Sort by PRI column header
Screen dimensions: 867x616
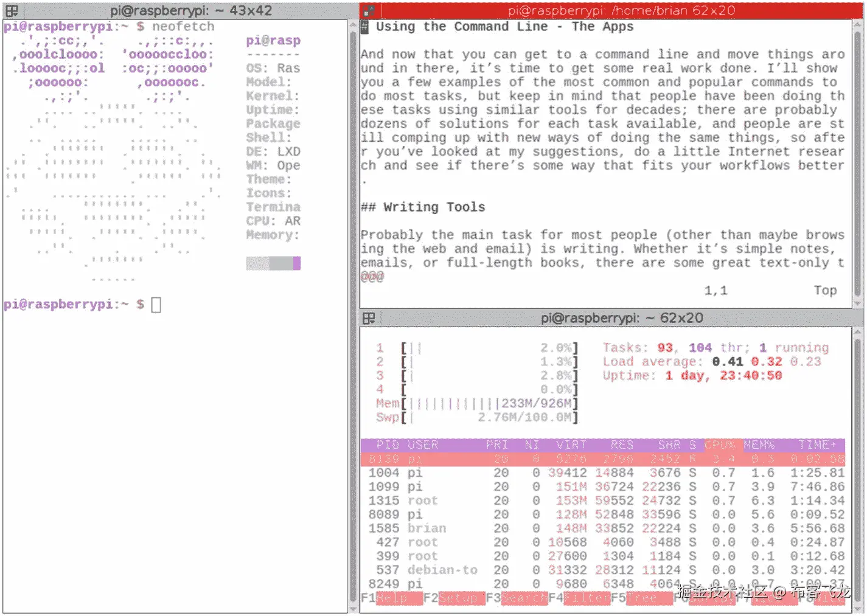(x=496, y=445)
